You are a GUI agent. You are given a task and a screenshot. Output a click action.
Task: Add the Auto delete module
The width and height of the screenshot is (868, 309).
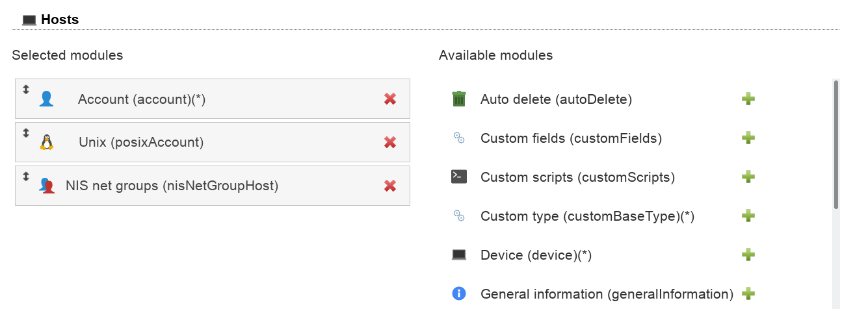[748, 99]
